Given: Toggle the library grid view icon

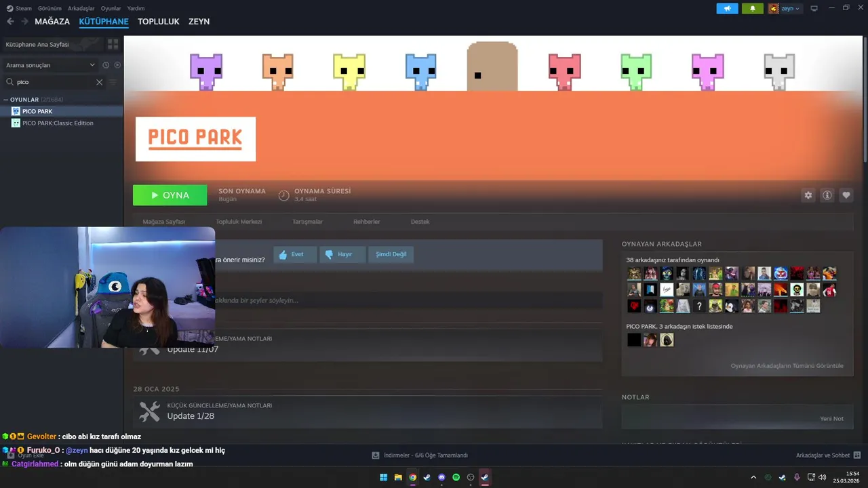Looking at the screenshot, I should coord(113,44).
